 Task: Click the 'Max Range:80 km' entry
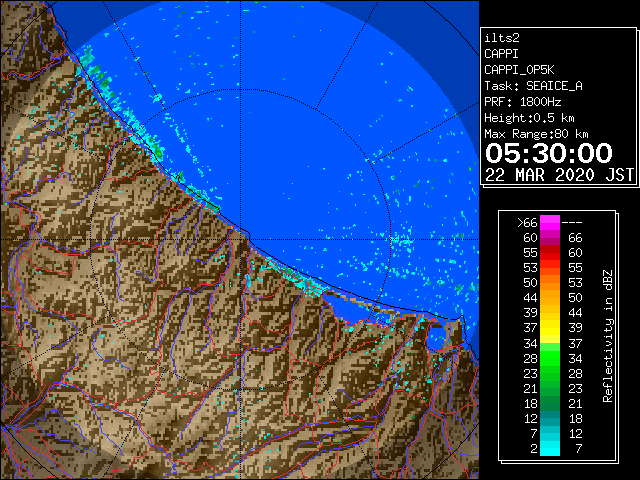(536, 134)
